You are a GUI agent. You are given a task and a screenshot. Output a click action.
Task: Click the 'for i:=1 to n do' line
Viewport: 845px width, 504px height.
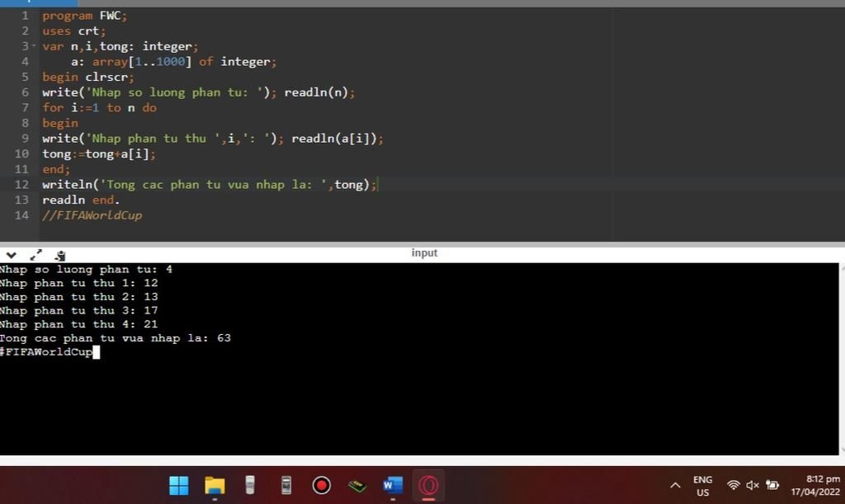tap(100, 108)
